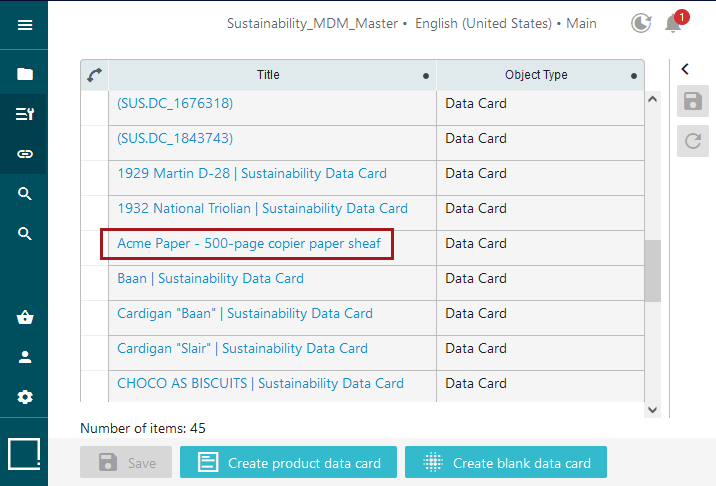
Task: Open Cardigan "Baan" data card link
Action: click(x=245, y=313)
